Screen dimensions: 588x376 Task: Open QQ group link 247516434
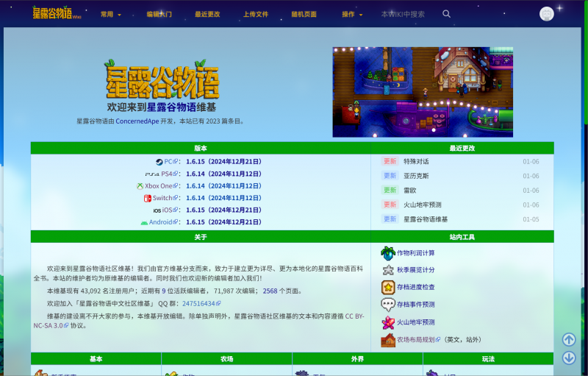(201, 304)
